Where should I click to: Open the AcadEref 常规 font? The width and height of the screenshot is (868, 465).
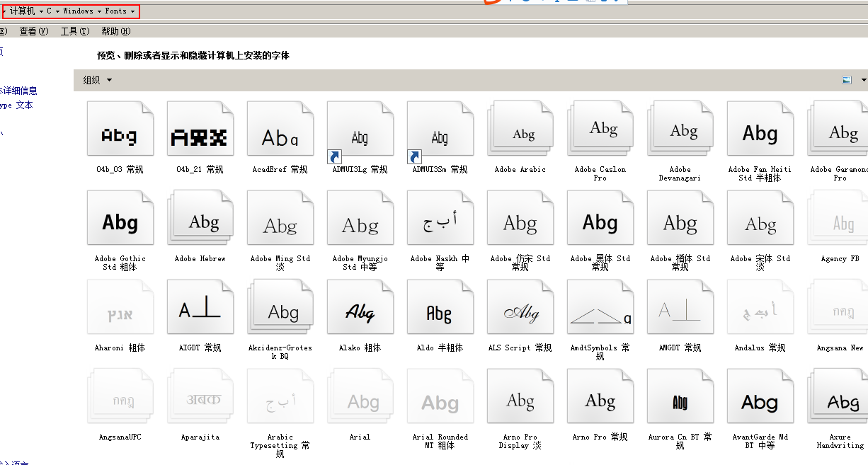280,129
